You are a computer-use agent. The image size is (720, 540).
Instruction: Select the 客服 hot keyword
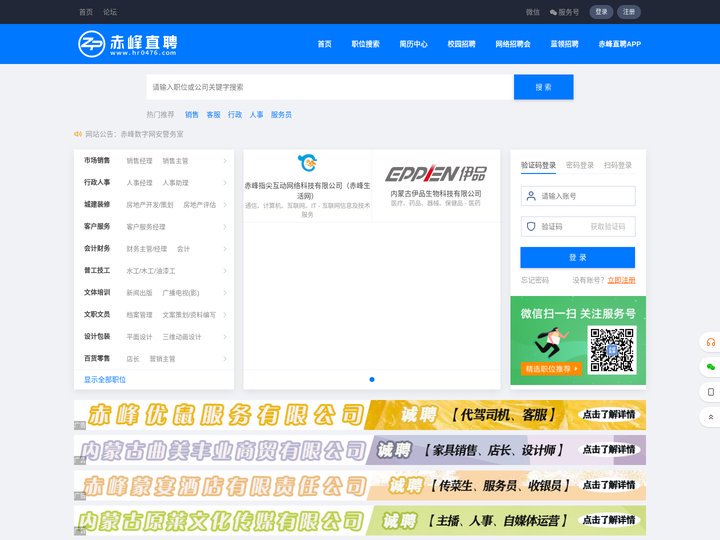tap(213, 115)
